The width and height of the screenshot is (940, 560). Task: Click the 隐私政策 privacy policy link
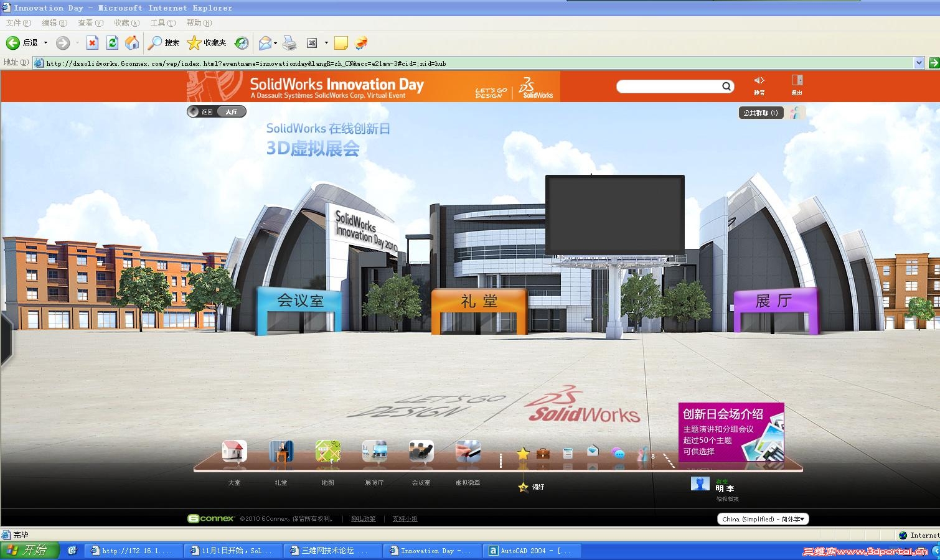363,519
